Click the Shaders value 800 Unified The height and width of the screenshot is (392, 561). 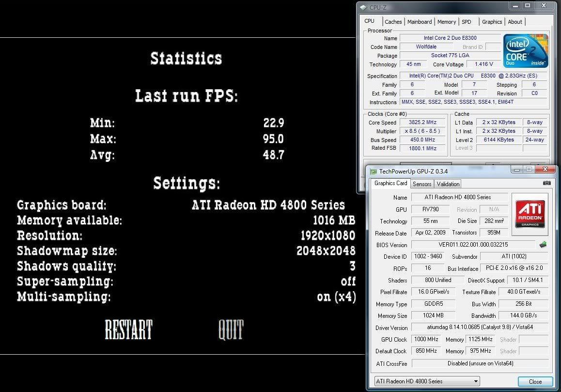click(438, 280)
